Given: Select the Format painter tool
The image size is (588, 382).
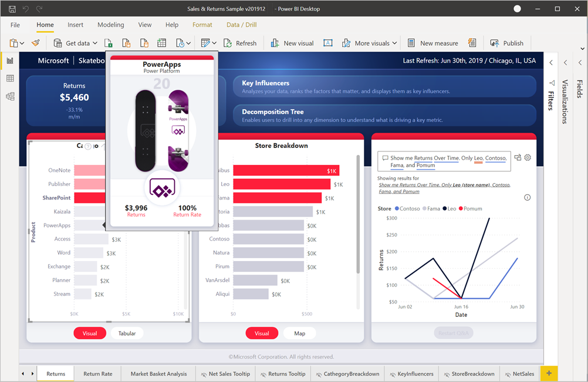Looking at the screenshot, I should tap(35, 43).
